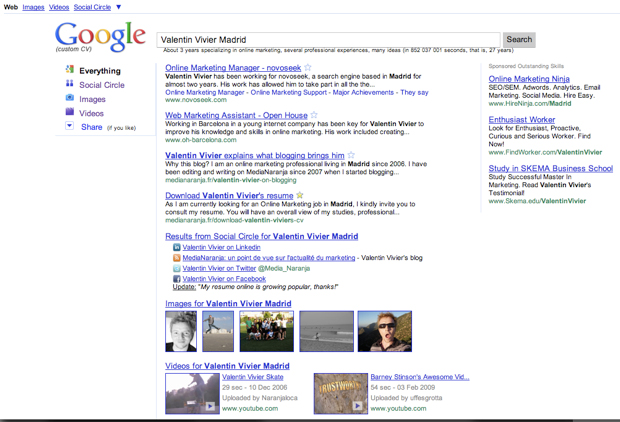Image resolution: width=620 pixels, height=422 pixels.
Task: Expand the Share dropdown in the sidebar
Action: (x=70, y=127)
